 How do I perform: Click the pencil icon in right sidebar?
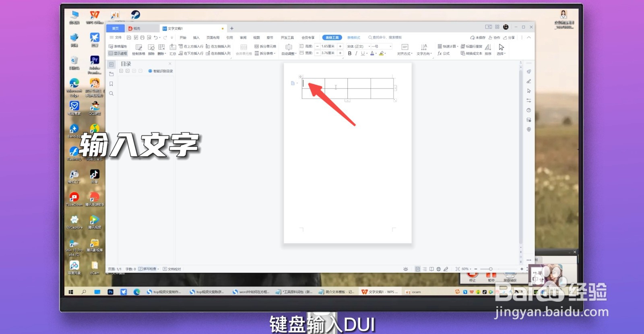[529, 81]
